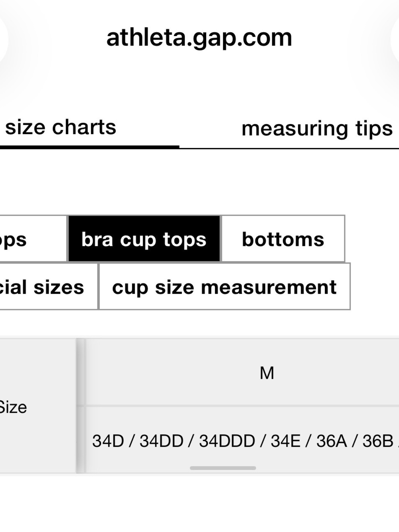Screen dimensions: 399x532
Task: Open the cup size measurement chart
Action: pyautogui.click(x=224, y=287)
